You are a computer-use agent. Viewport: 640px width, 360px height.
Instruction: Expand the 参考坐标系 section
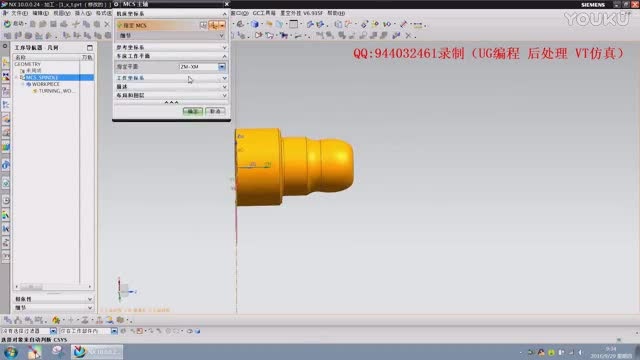171,47
